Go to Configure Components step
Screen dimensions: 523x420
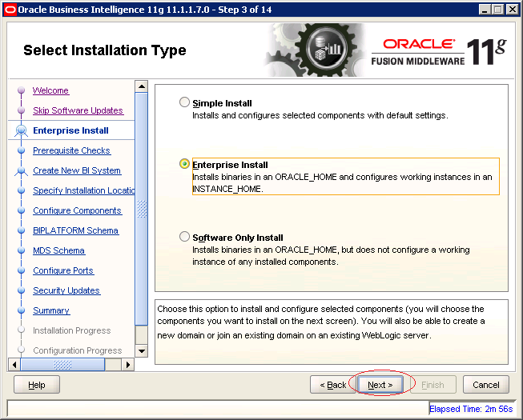tap(77, 210)
